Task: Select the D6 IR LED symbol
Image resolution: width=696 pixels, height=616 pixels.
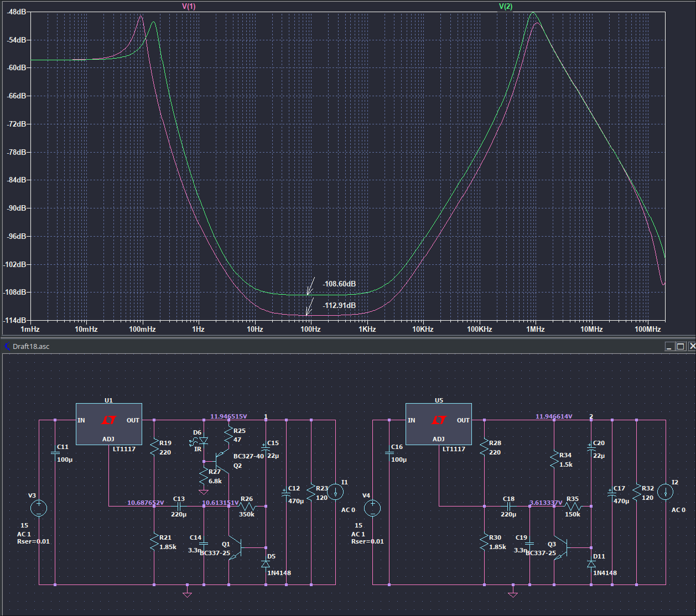Action: 202,441
